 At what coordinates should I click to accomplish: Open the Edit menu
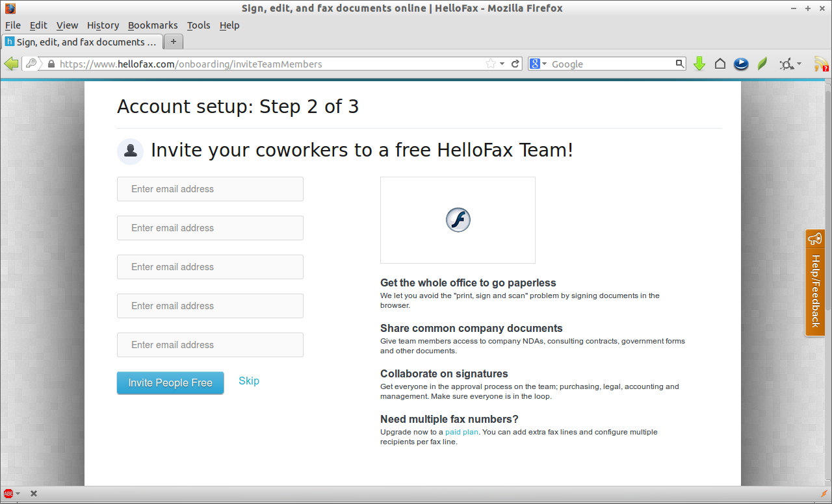pos(38,25)
